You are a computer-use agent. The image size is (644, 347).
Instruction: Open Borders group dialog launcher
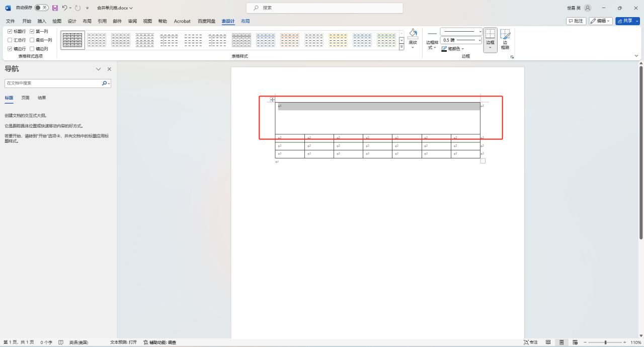coord(512,57)
